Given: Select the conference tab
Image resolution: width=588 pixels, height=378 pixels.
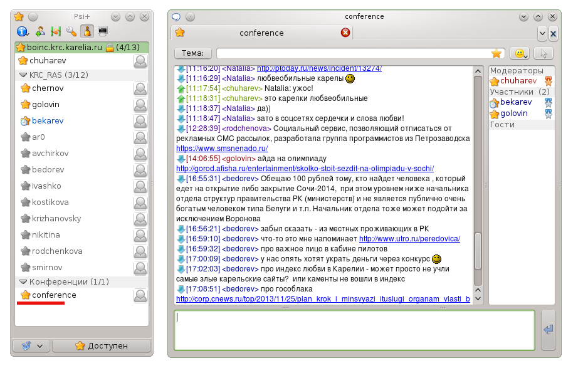Looking at the screenshot, I should (261, 33).
